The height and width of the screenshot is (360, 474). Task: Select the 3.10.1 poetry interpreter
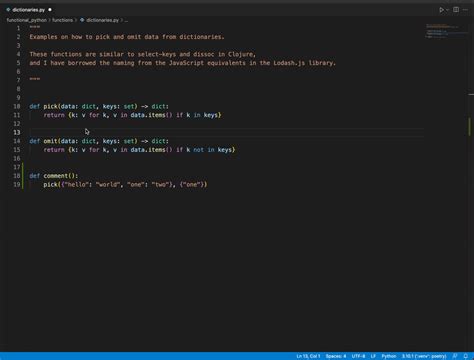[x=424, y=356]
